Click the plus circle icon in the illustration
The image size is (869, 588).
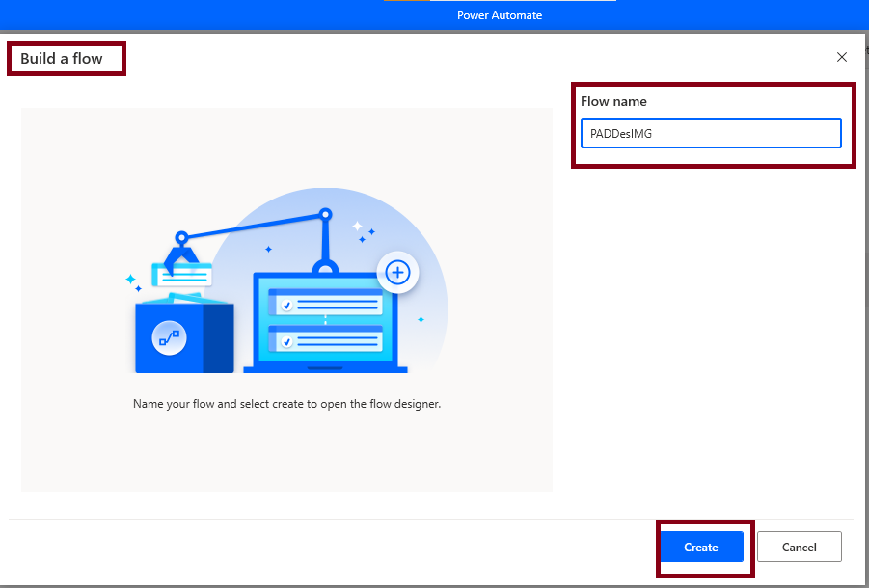coord(398,272)
